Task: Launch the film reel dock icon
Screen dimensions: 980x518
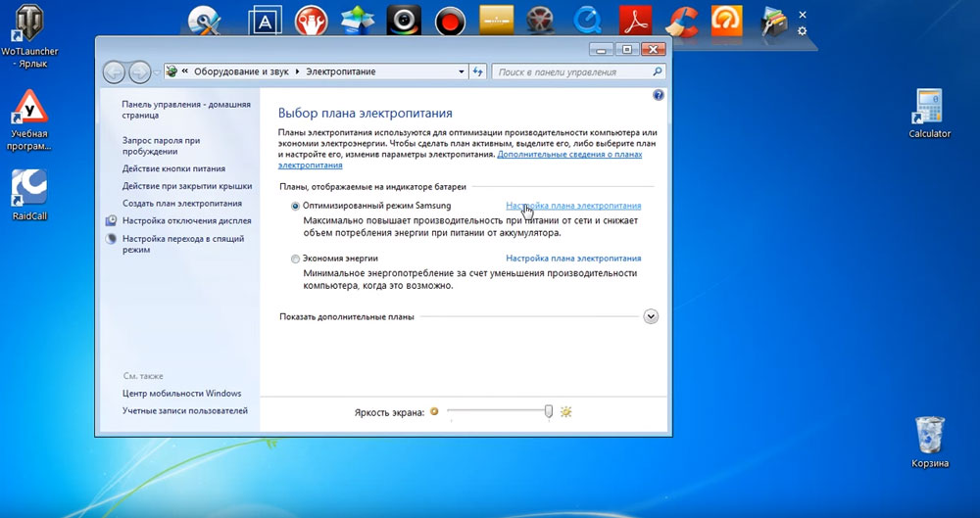Action: click(x=540, y=20)
